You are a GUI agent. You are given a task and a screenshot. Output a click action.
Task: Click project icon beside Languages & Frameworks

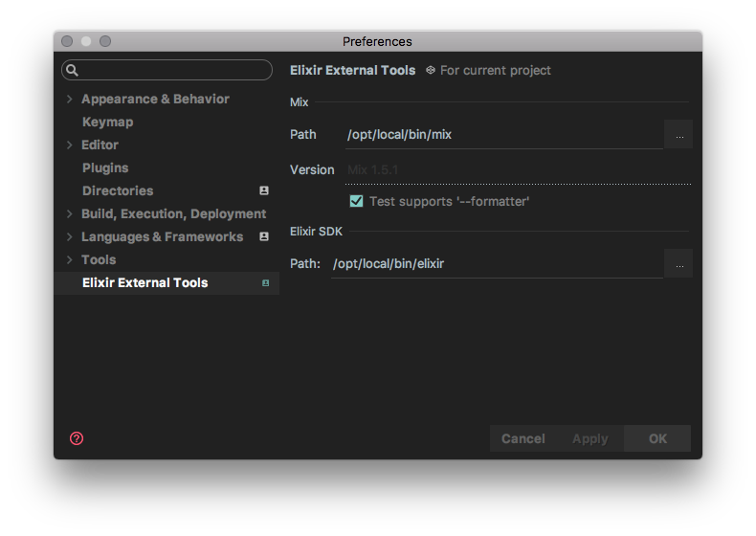tap(264, 236)
